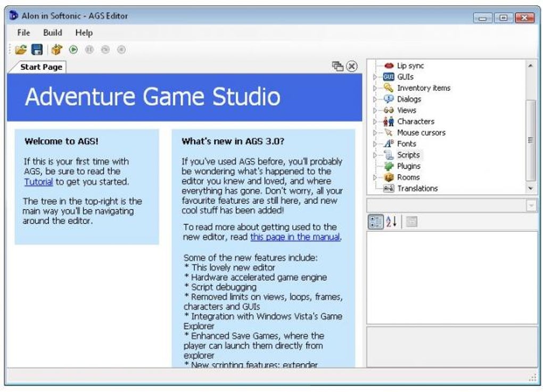Expand the Characters tree node
The image size is (543, 392).
pos(375,121)
